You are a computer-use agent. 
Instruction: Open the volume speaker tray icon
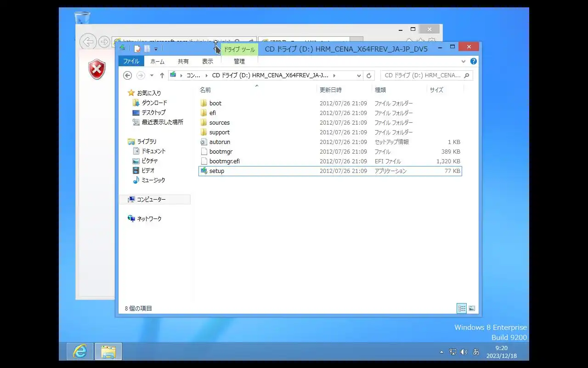(x=464, y=352)
